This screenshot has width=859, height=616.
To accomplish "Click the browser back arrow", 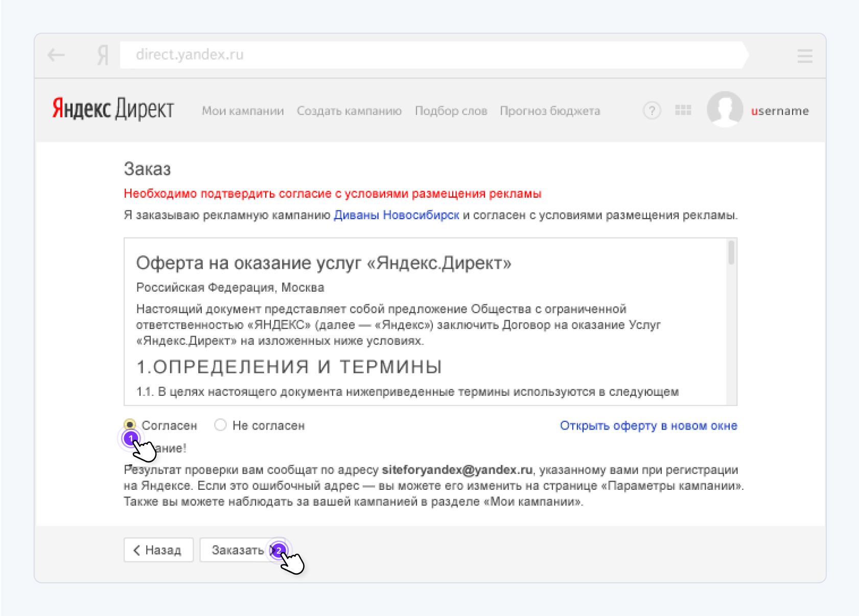I will click(56, 55).
